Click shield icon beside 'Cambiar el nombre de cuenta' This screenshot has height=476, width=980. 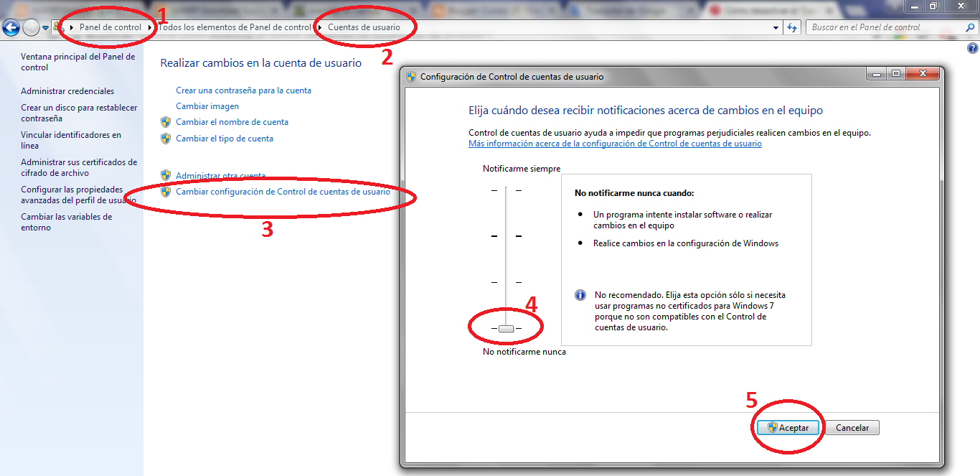[x=166, y=122]
